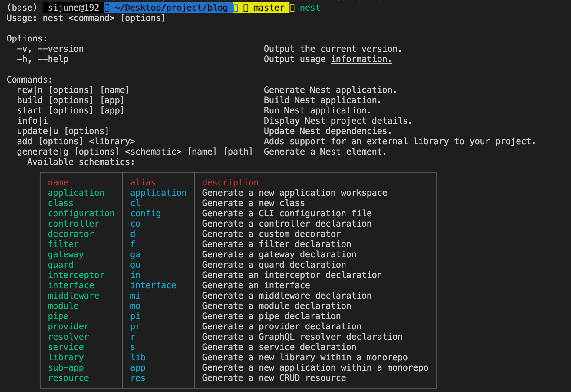The height and width of the screenshot is (392, 571).
Task: Click 'Generate a GraphQL resolver declaration' description
Action: (302, 337)
